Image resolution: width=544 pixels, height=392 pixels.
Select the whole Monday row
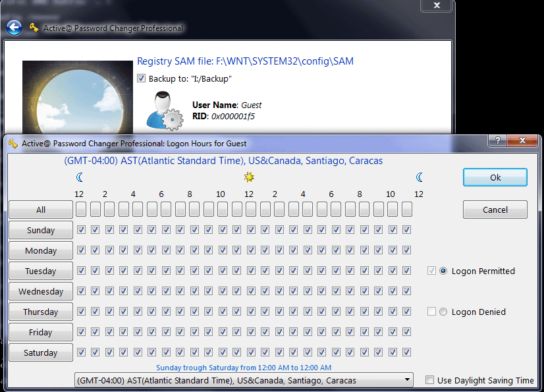point(41,250)
